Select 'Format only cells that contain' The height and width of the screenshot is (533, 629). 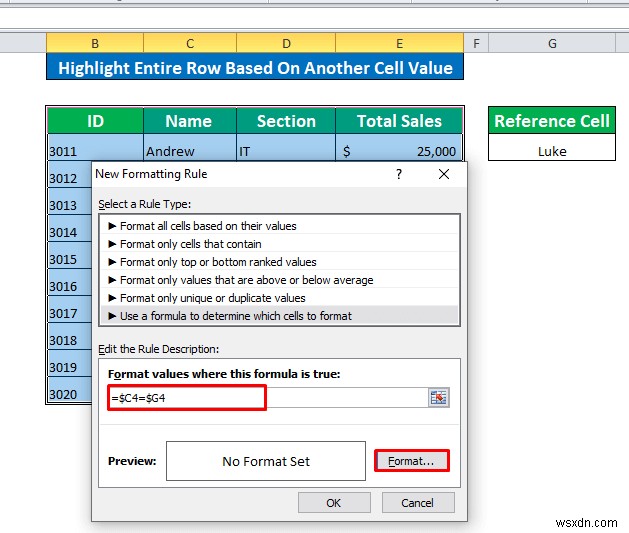(x=279, y=244)
